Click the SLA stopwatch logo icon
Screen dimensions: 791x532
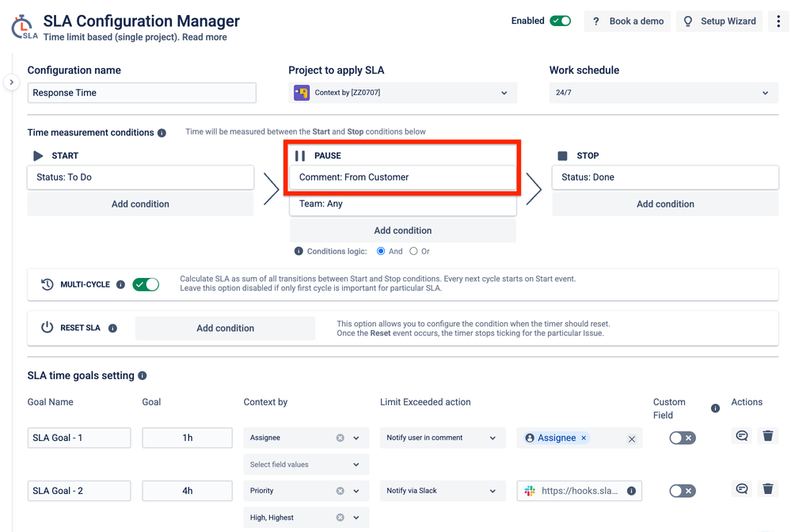point(24,27)
